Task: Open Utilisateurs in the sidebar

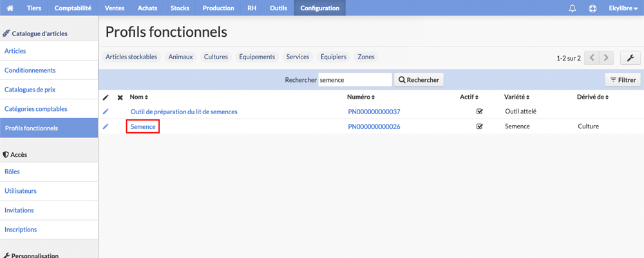Action: click(49, 191)
